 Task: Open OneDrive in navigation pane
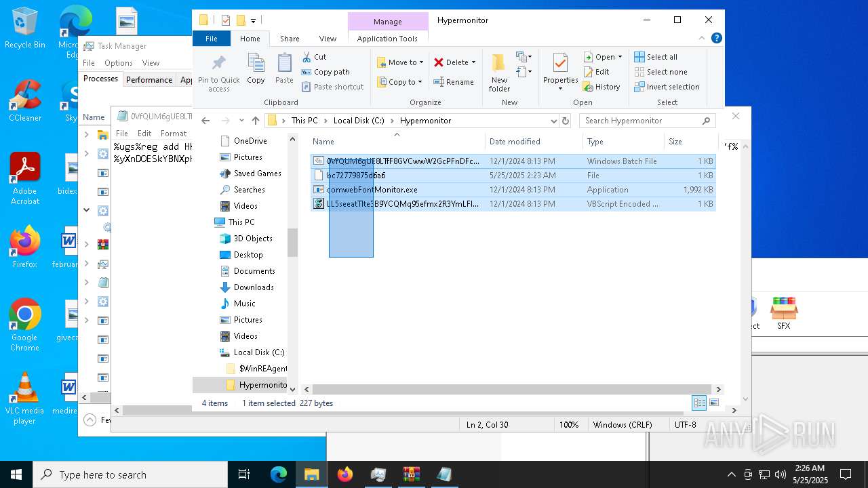250,141
